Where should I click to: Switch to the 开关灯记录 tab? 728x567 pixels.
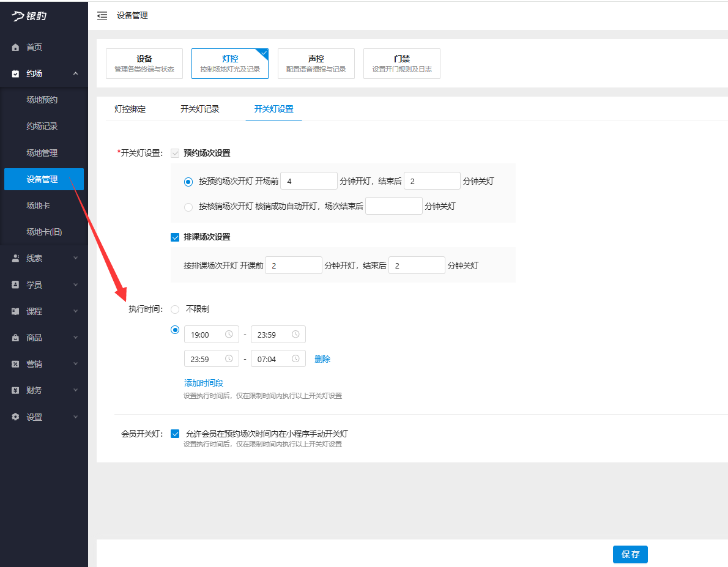pos(200,109)
